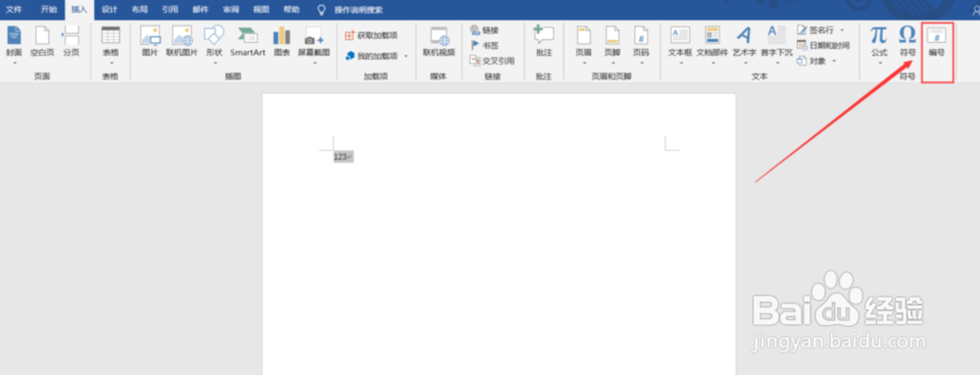The width and height of the screenshot is (980, 375).
Task: Insert online pictures (联机图片)
Action: coord(182,42)
